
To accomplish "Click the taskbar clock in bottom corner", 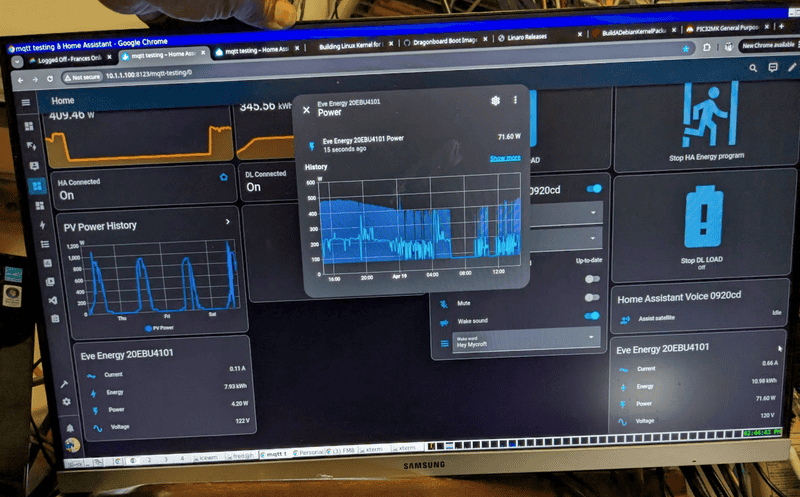I will 762,432.
